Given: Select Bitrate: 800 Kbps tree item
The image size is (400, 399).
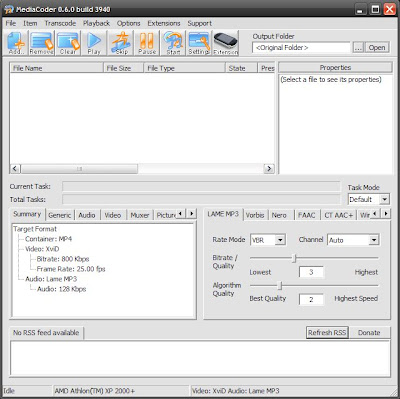Looking at the screenshot, I should coord(63,259).
